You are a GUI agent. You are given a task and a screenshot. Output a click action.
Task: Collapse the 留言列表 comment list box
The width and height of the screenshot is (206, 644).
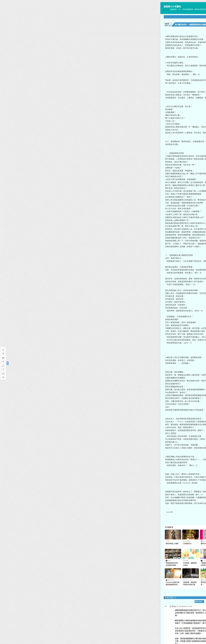tap(165, 598)
